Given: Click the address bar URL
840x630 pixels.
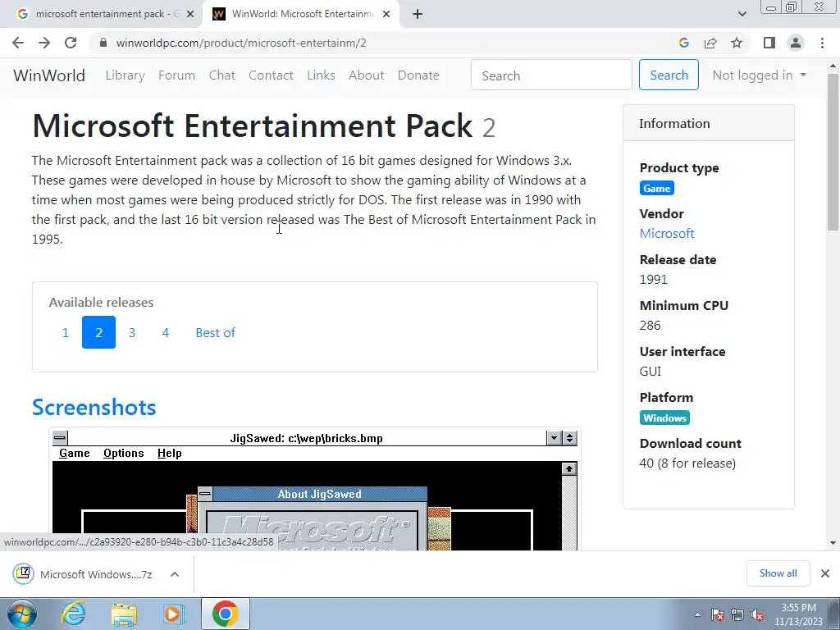Looking at the screenshot, I should click(241, 43).
